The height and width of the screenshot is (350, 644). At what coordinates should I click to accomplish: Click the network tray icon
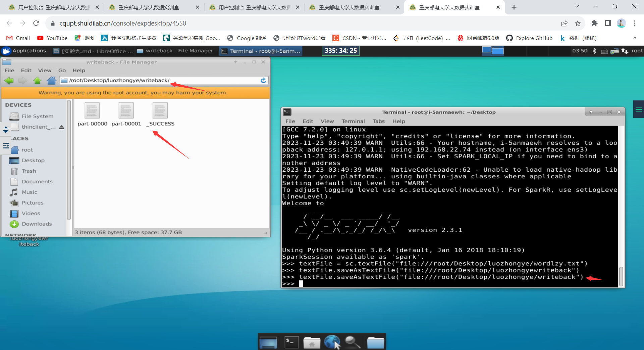625,51
